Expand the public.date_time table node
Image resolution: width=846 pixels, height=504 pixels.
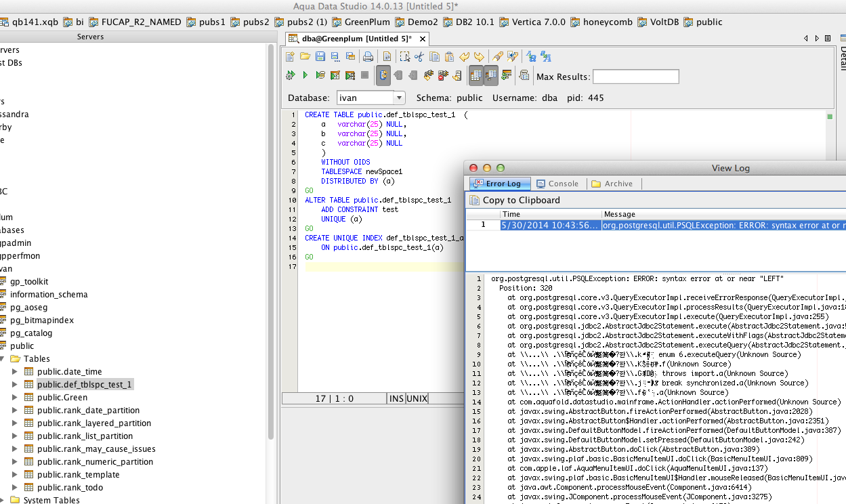coord(15,371)
